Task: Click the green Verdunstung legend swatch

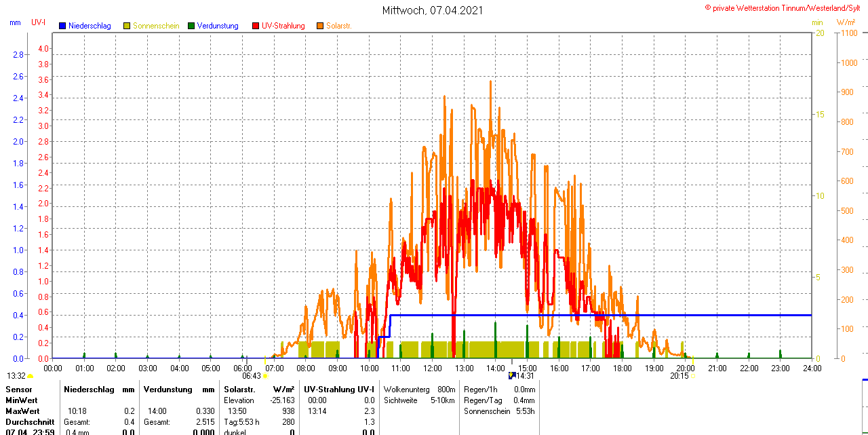Action: click(191, 26)
